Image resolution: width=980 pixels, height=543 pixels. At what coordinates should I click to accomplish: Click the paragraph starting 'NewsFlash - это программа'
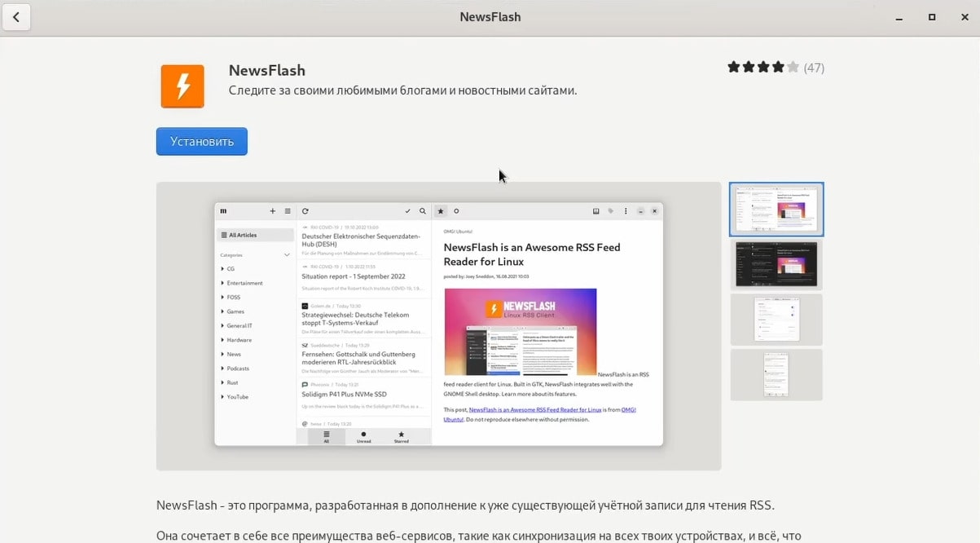[465, 505]
